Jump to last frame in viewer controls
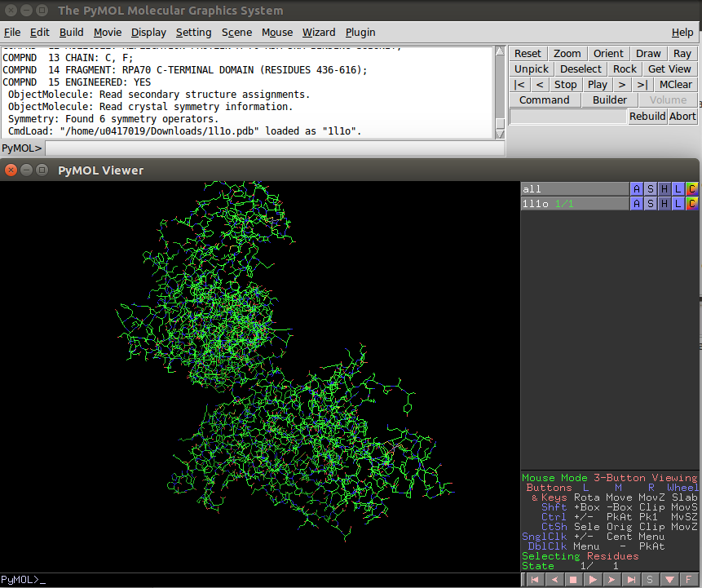 (x=631, y=580)
